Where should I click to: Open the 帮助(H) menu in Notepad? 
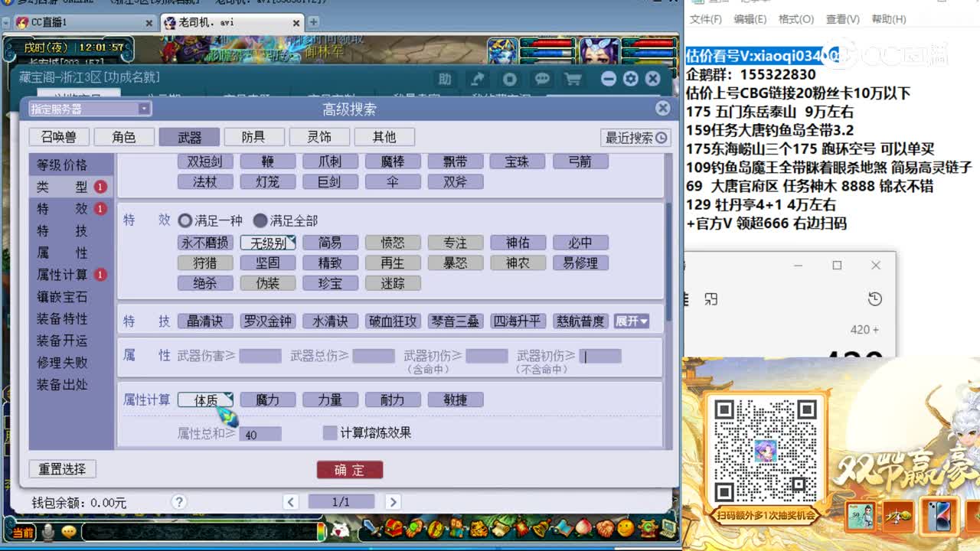888,19
